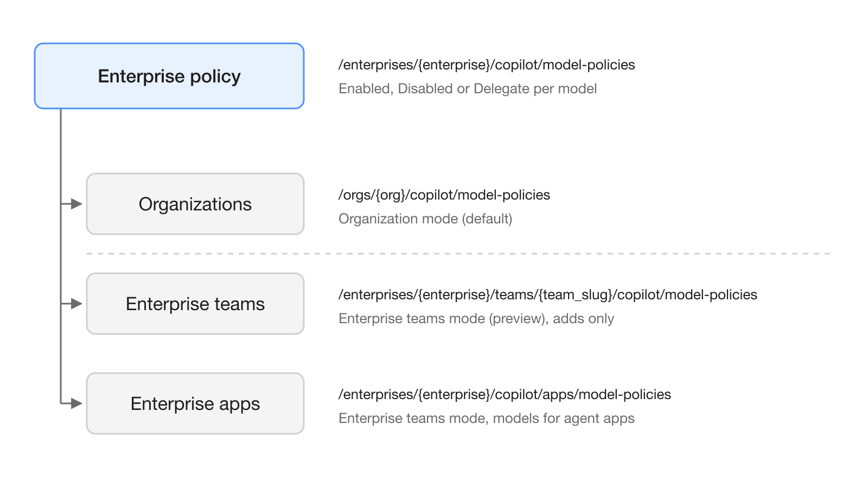The image size is (868, 488).
Task: Select the Organizations box
Action: click(x=195, y=204)
